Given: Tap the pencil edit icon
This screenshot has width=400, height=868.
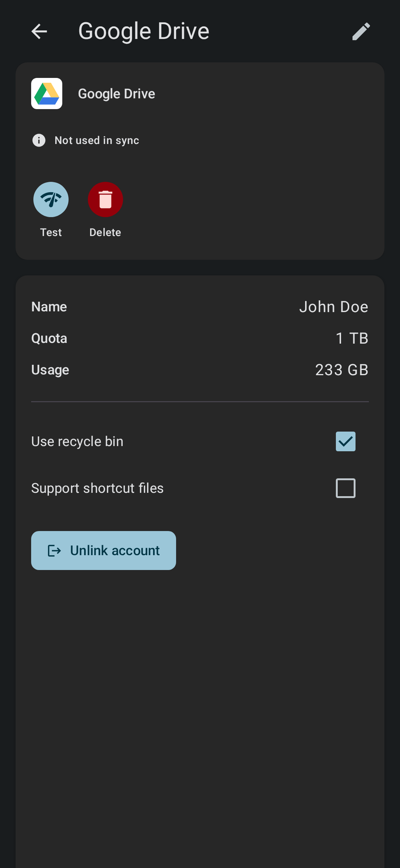Looking at the screenshot, I should tap(361, 31).
